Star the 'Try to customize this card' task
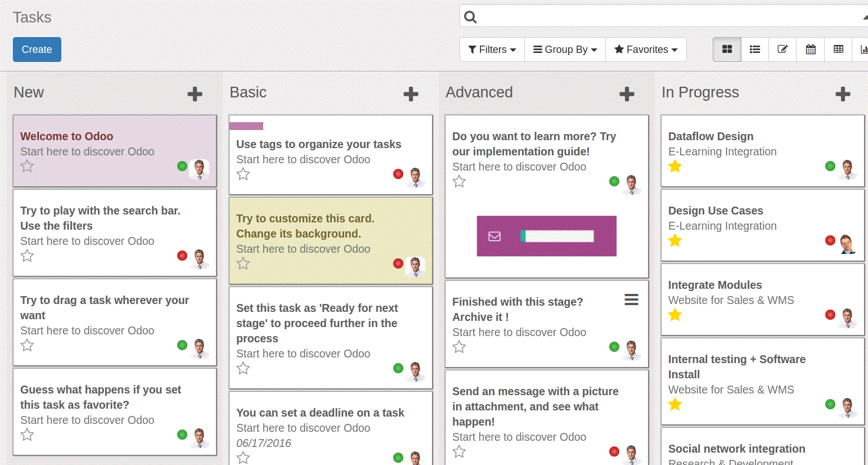The width and height of the screenshot is (868, 465). 243,263
